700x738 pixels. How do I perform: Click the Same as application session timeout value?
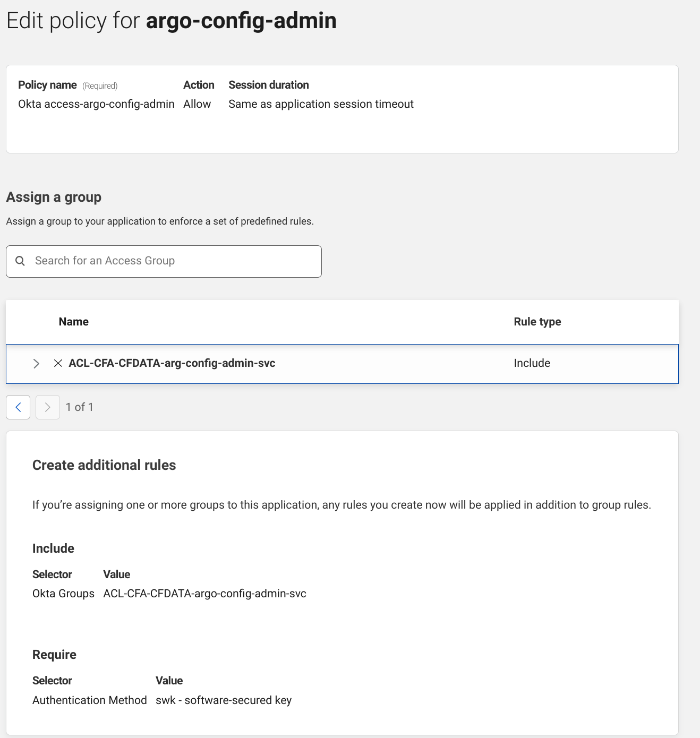(321, 104)
